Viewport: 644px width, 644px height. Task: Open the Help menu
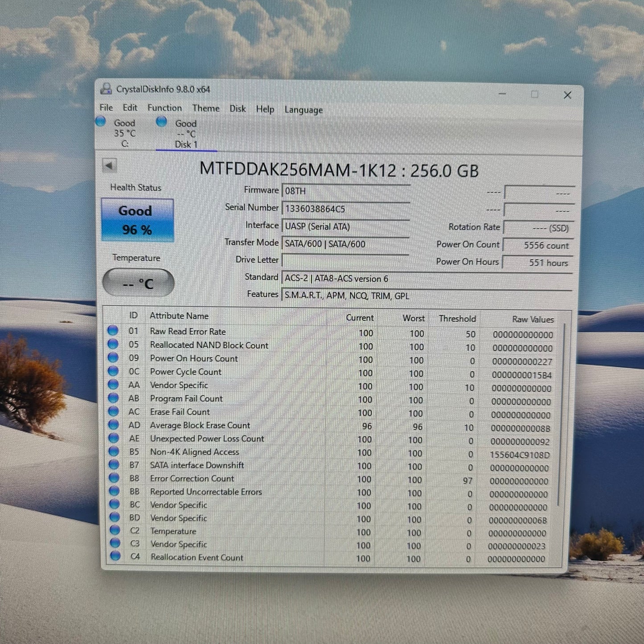[265, 109]
